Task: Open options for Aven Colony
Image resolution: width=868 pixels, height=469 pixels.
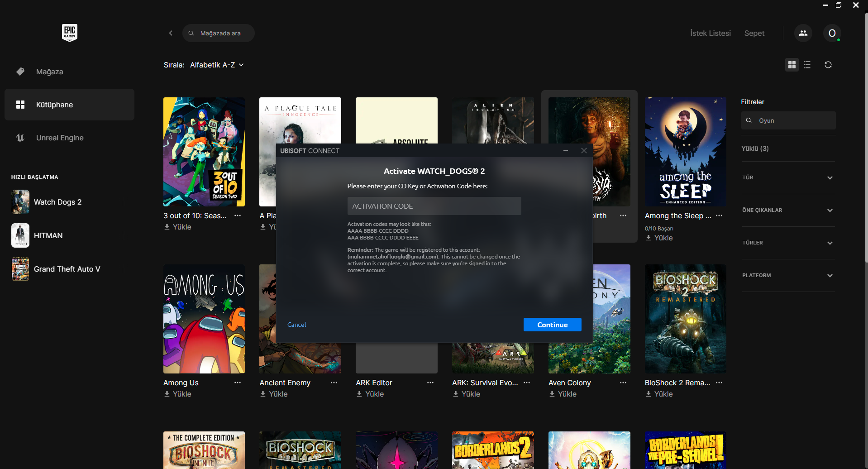Action: [x=623, y=383]
